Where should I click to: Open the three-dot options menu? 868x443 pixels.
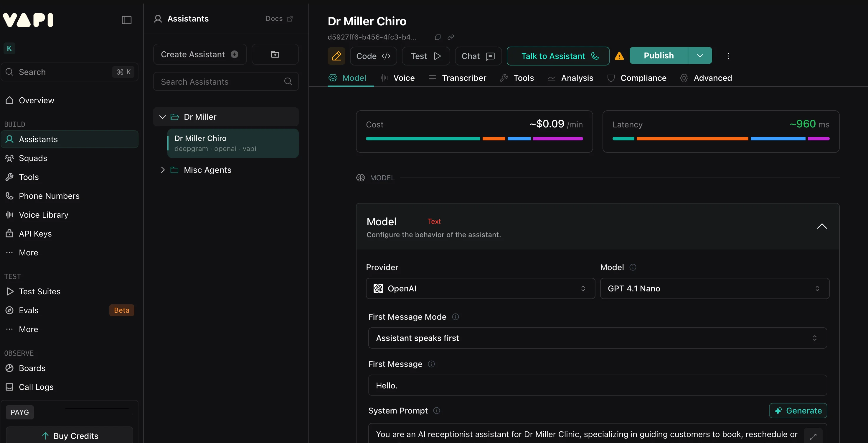coord(729,56)
